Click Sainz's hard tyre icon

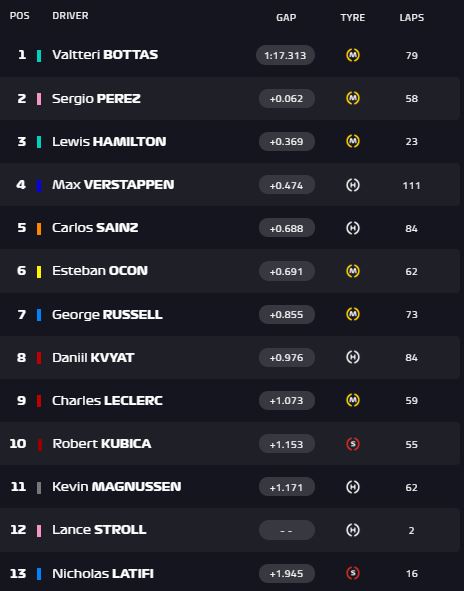coord(353,228)
